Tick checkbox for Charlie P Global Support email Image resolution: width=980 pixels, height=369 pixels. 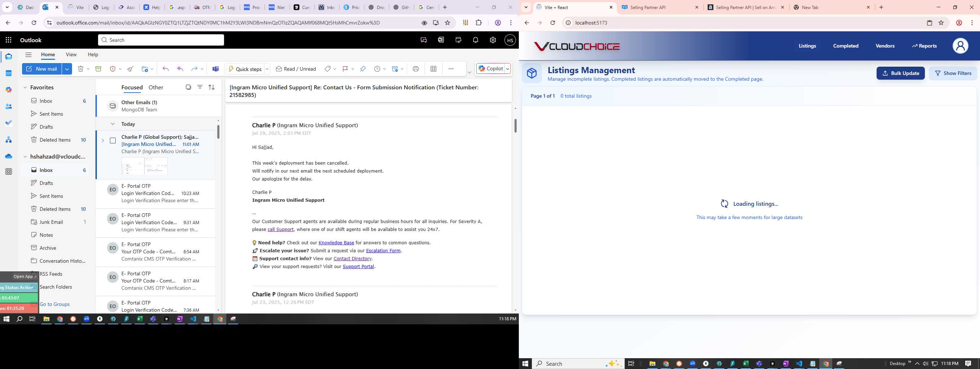click(113, 141)
